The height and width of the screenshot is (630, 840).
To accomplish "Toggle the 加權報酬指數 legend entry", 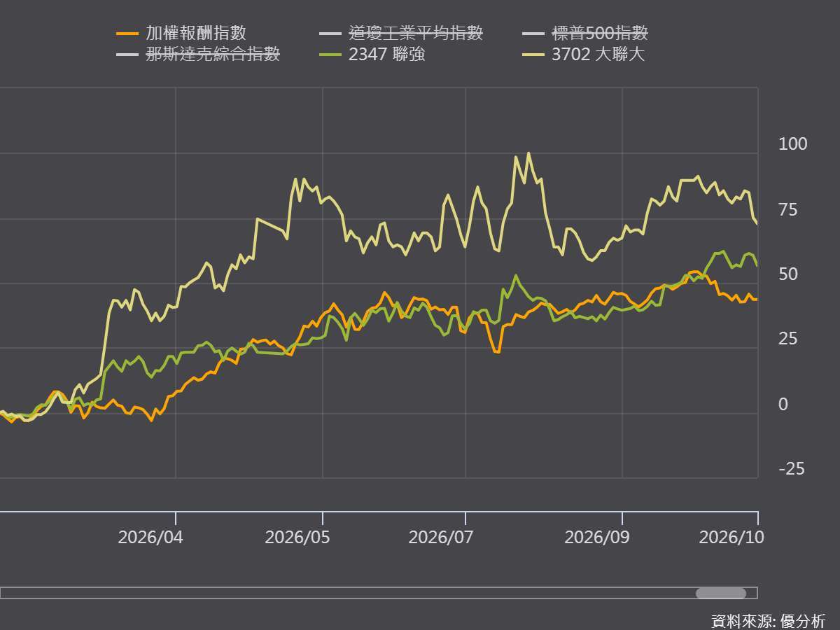I will click(x=181, y=33).
